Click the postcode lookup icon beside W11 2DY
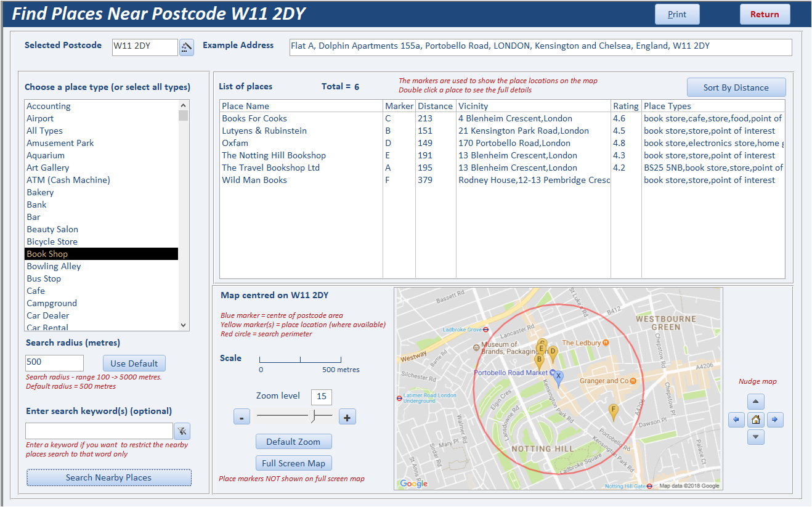Image resolution: width=812 pixels, height=507 pixels. coord(187,47)
